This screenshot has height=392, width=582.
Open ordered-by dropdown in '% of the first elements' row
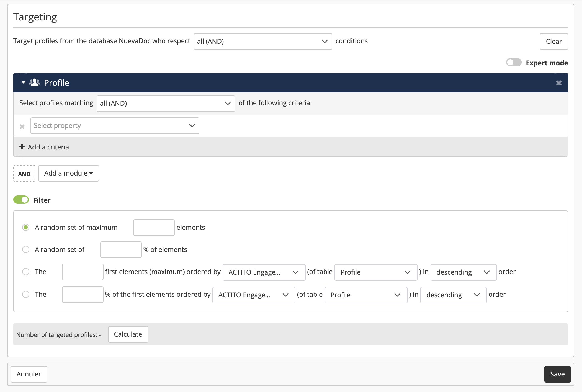point(254,295)
